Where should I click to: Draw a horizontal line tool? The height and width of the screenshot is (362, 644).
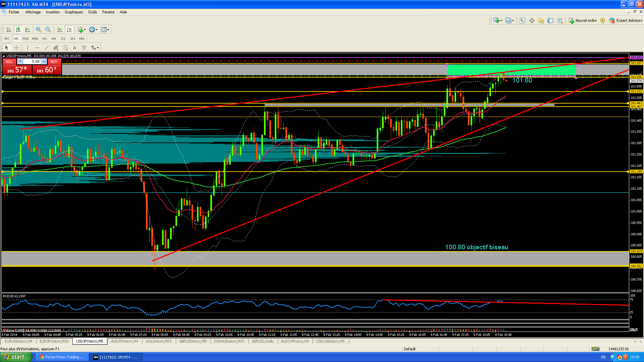click(37, 48)
